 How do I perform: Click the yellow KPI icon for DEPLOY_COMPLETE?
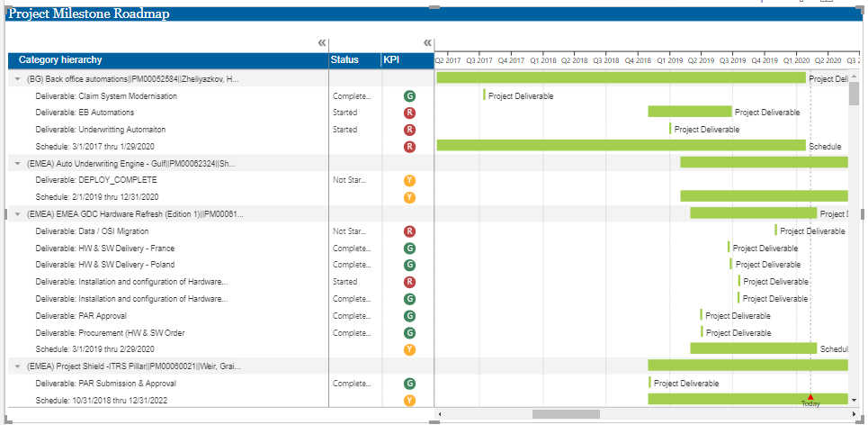[x=409, y=181]
